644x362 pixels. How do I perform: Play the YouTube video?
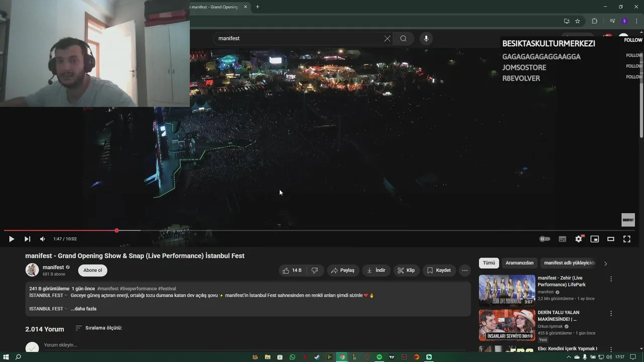pyautogui.click(x=11, y=239)
